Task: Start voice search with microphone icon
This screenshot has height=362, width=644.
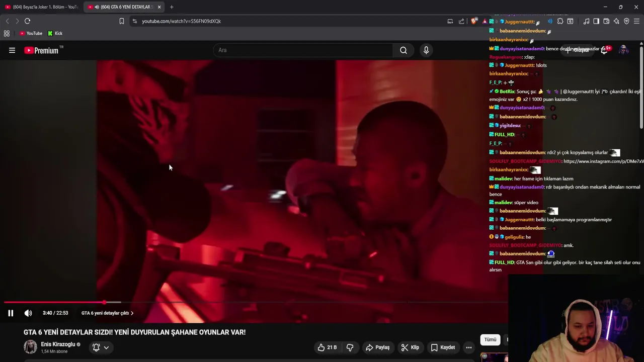Action: click(426, 50)
